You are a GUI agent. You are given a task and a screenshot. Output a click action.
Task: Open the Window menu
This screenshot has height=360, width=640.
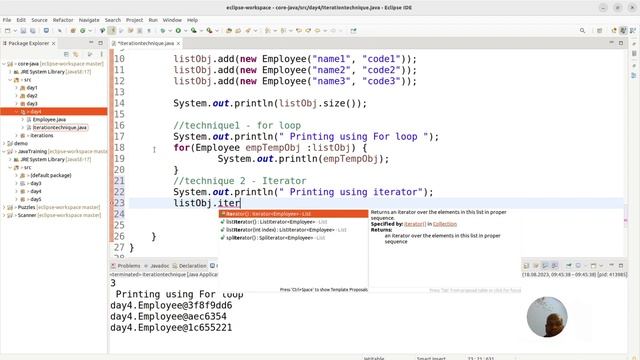tap(172, 20)
